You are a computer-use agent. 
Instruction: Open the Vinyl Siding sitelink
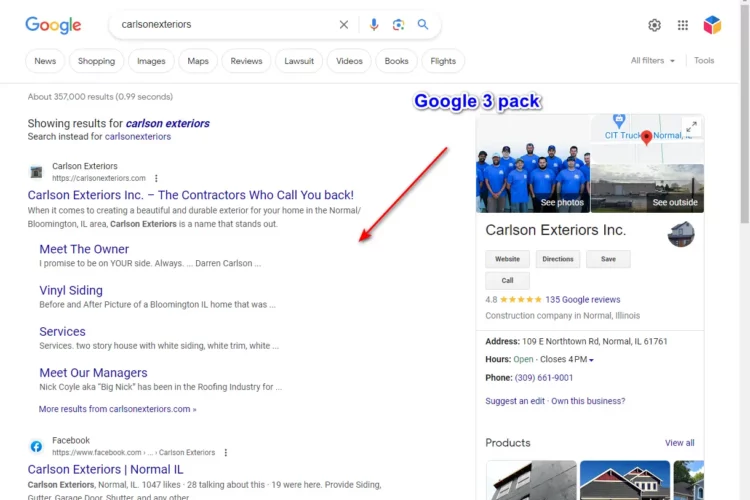71,290
